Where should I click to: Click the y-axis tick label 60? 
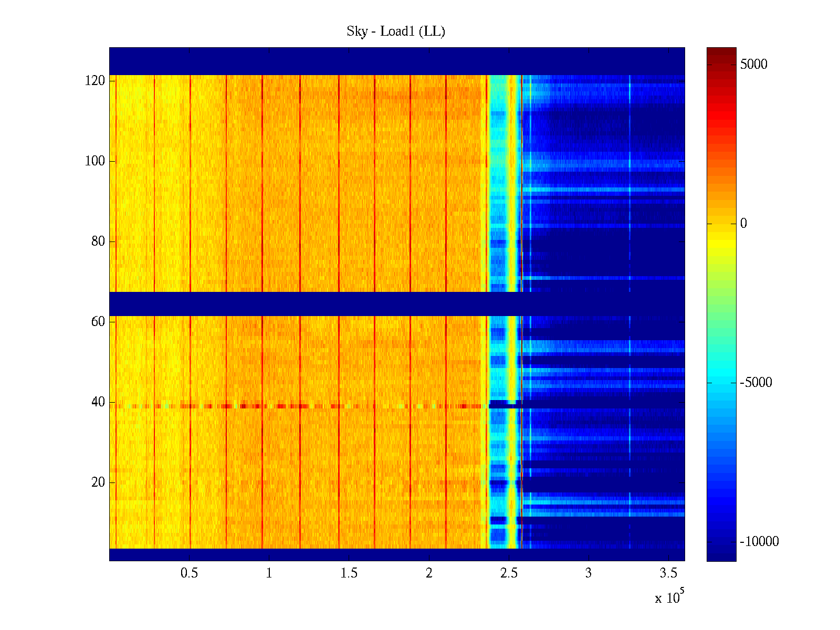[x=98, y=322]
